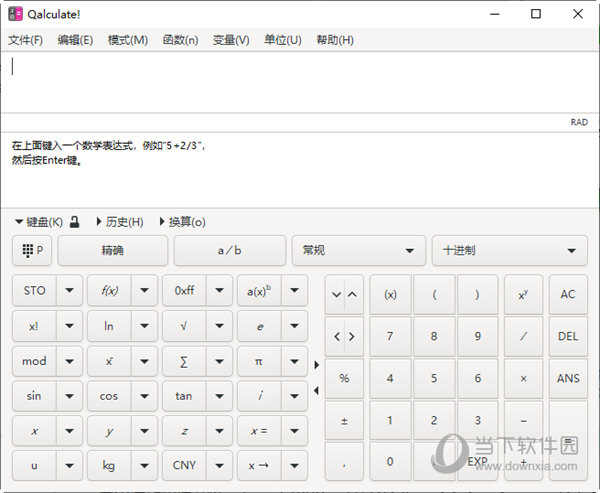Open the dropdown arrow beside CNY
600x493 pixels.
click(x=219, y=465)
